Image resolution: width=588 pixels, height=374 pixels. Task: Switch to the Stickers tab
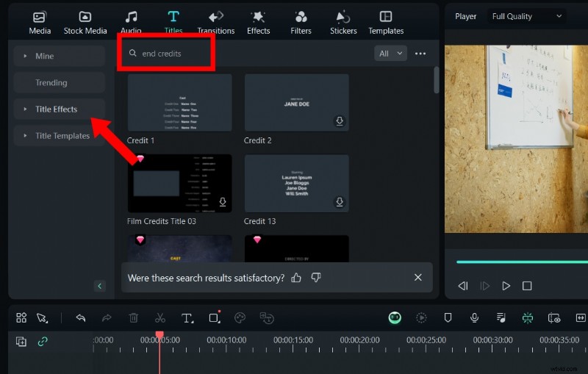[x=343, y=22]
